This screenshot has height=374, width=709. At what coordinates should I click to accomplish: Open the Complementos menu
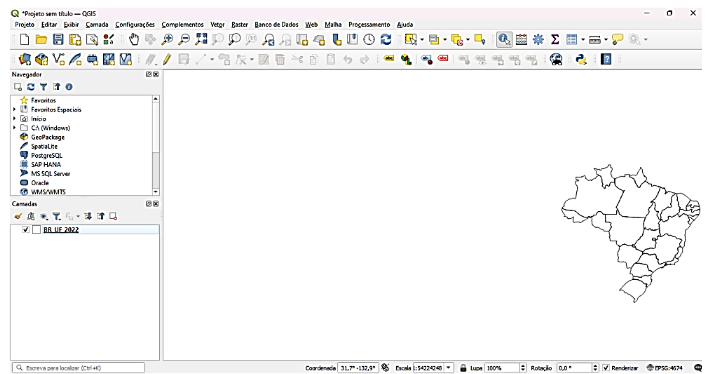click(183, 24)
